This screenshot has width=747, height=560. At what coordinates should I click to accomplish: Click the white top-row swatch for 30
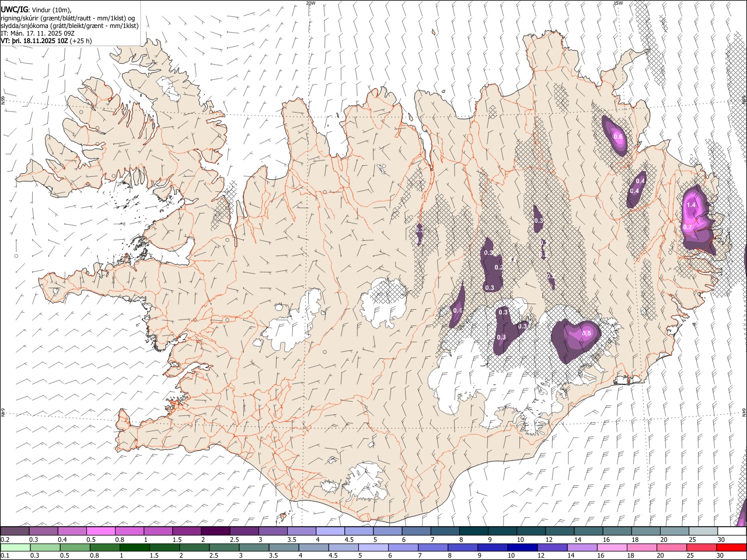[731, 531]
